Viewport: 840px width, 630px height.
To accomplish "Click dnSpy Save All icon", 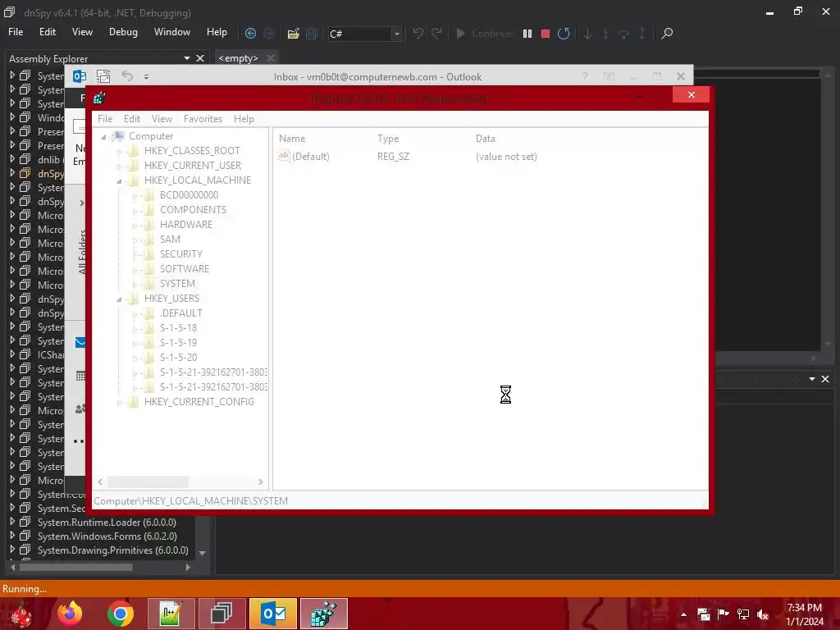I will click(x=312, y=34).
